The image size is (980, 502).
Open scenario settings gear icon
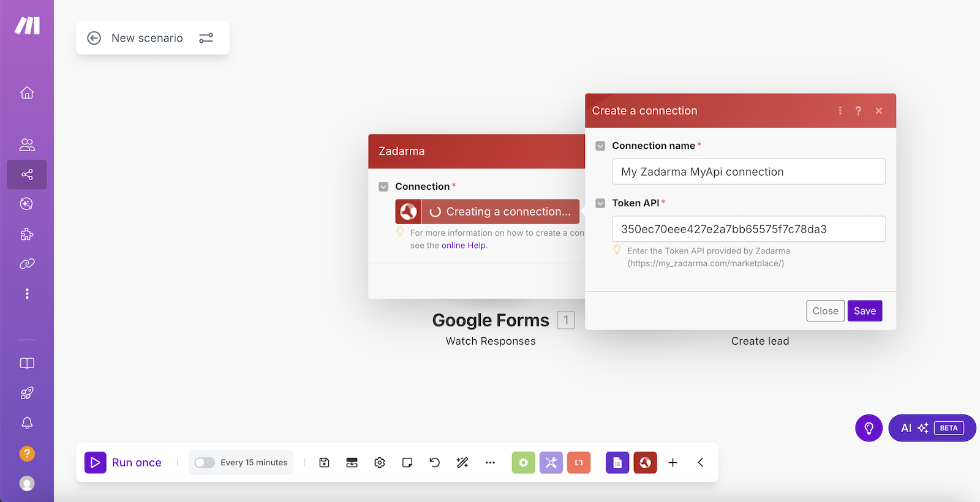point(380,463)
